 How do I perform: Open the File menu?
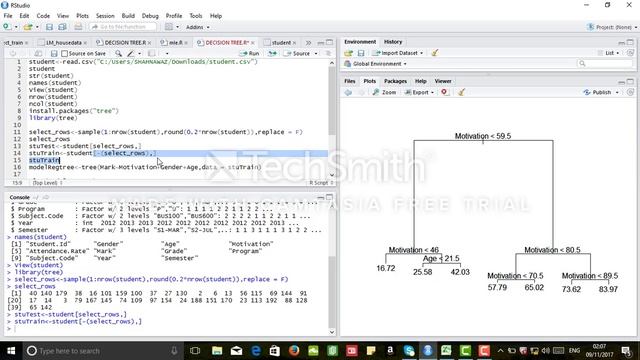tap(8, 16)
